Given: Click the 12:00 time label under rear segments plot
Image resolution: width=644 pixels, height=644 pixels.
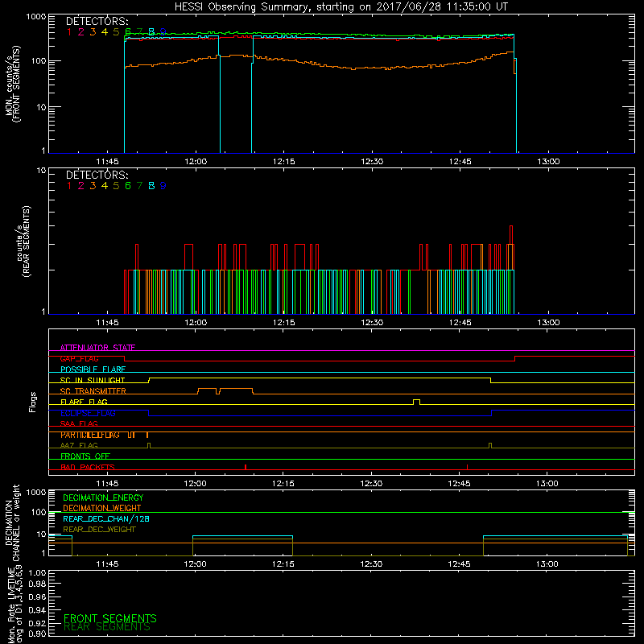Looking at the screenshot, I should 196,323.
